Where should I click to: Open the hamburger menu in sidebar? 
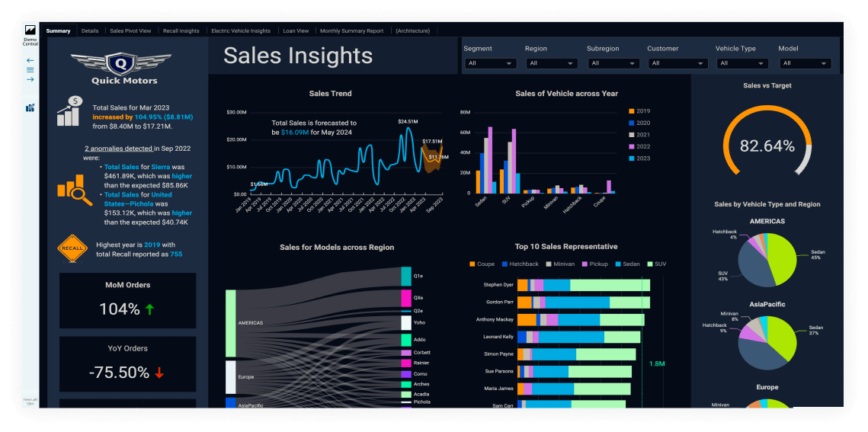click(30, 69)
